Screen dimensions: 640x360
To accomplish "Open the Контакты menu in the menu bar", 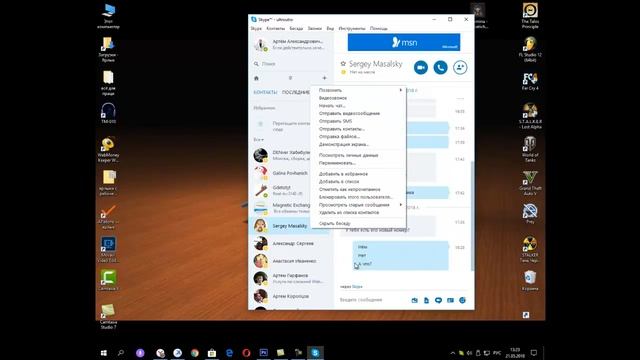I will click(x=276, y=29).
